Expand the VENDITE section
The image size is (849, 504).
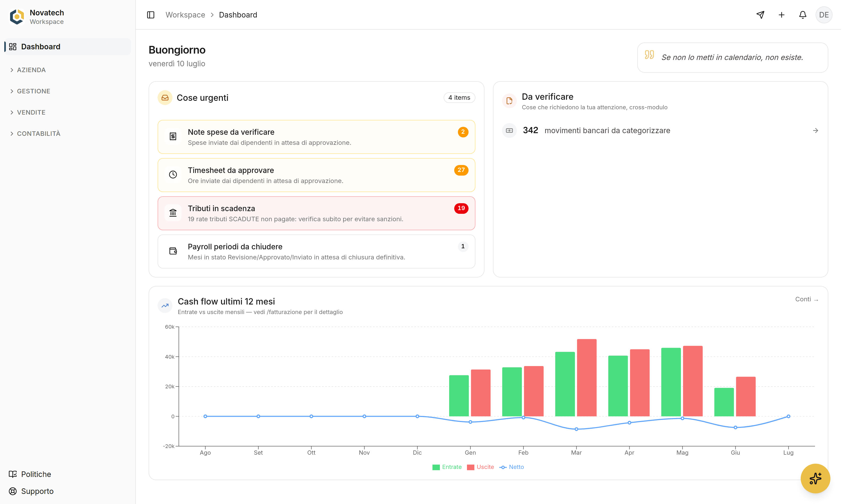[31, 112]
